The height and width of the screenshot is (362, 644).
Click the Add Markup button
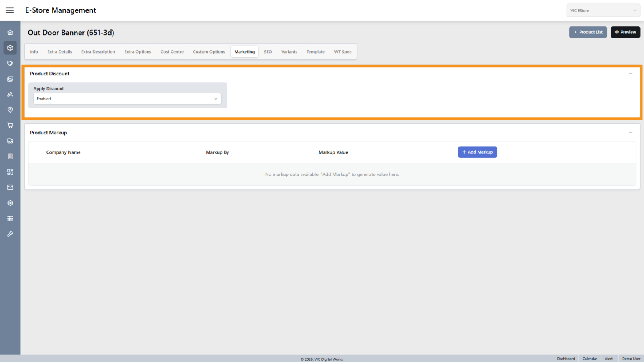pyautogui.click(x=477, y=152)
